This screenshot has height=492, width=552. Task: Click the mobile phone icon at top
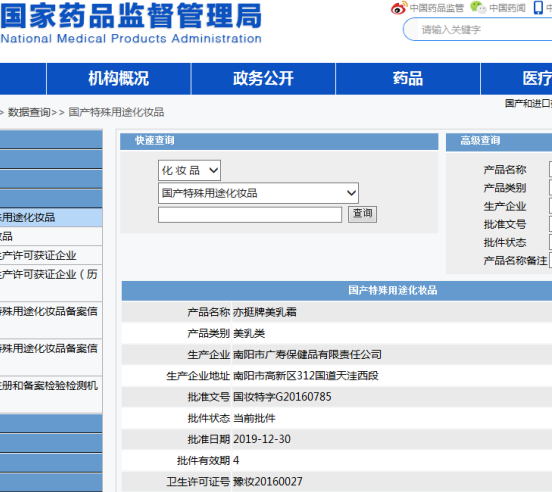538,7
